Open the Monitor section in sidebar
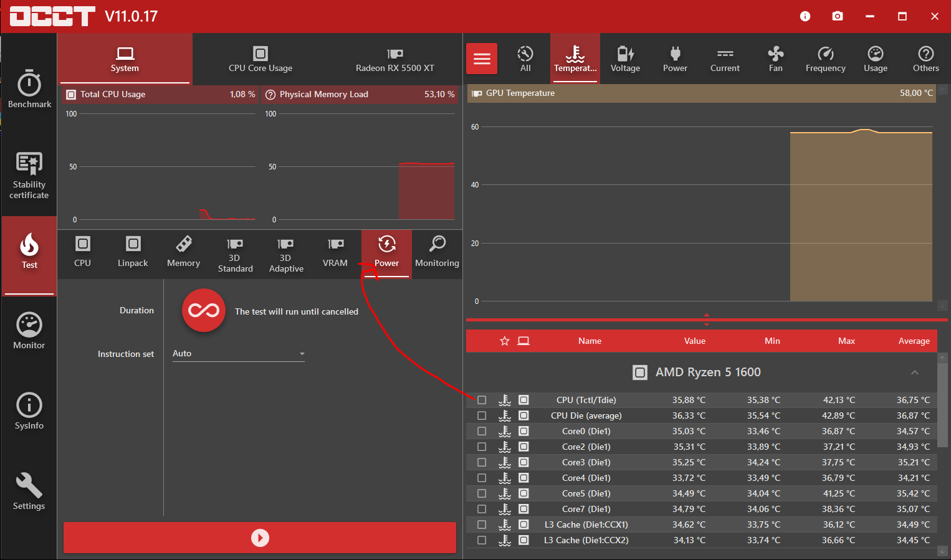The height and width of the screenshot is (560, 951). click(29, 330)
